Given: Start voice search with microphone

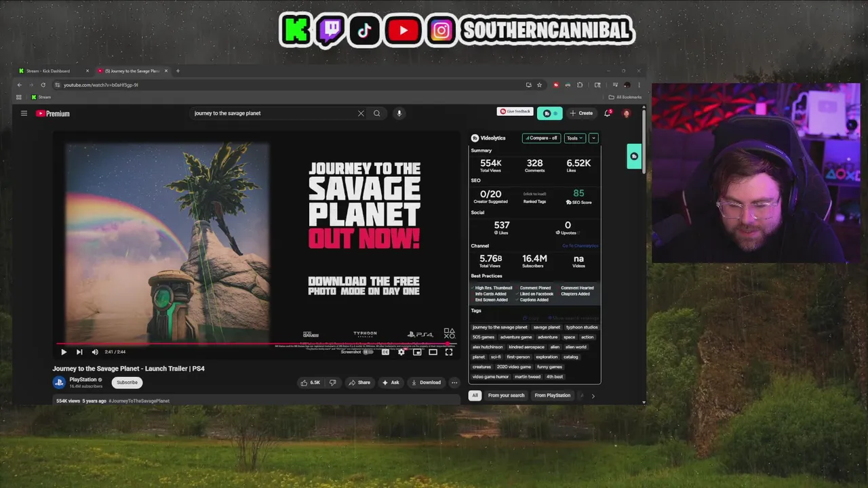Looking at the screenshot, I should pos(399,113).
